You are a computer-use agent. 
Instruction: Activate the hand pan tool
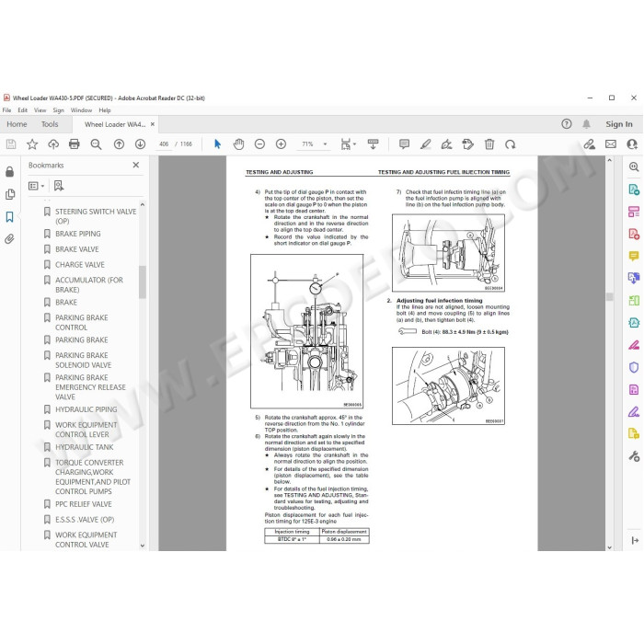[x=238, y=144]
